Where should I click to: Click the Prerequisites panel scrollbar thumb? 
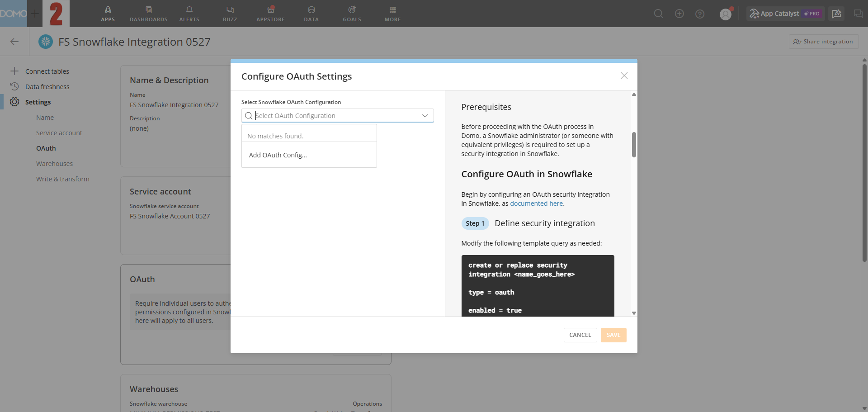(x=634, y=145)
